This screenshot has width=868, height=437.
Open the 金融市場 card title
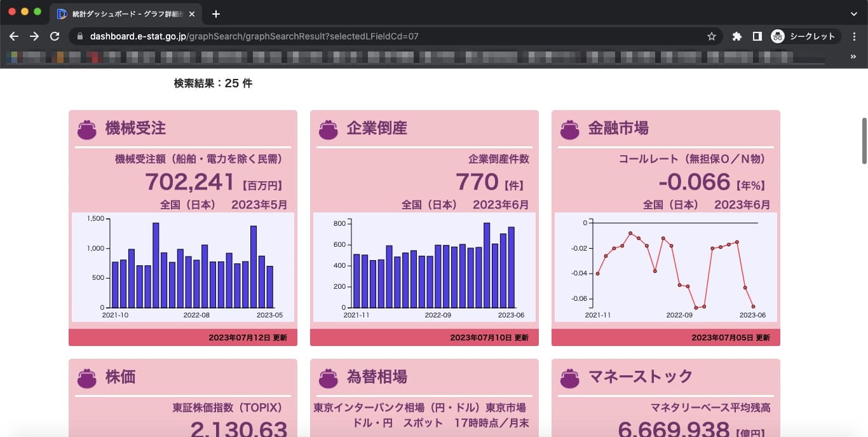tap(618, 128)
